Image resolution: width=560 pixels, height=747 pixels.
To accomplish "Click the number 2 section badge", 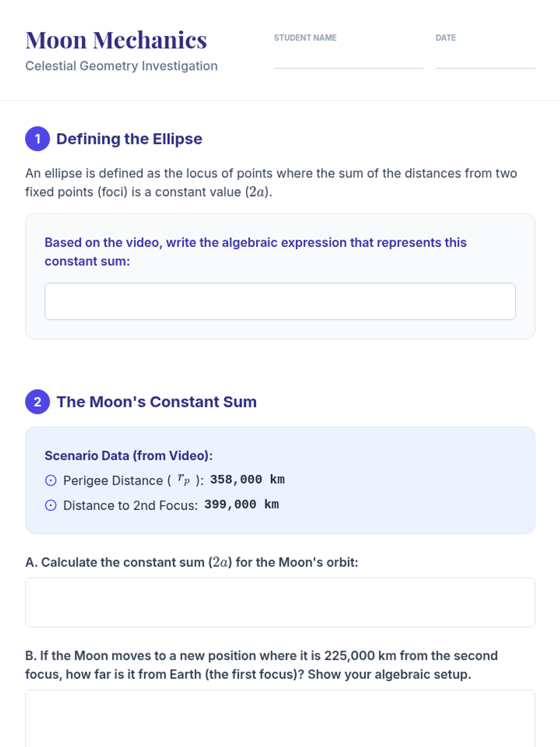I will pyautogui.click(x=37, y=402).
